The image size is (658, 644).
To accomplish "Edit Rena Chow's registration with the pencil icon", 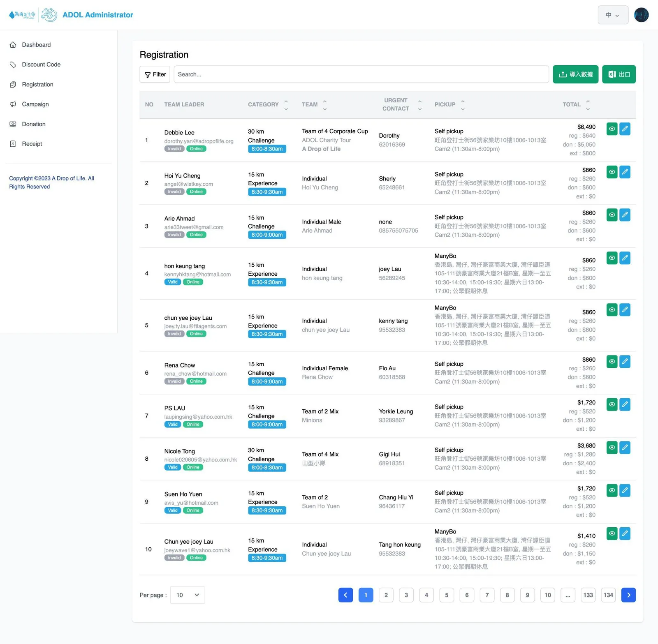I will pos(625,362).
